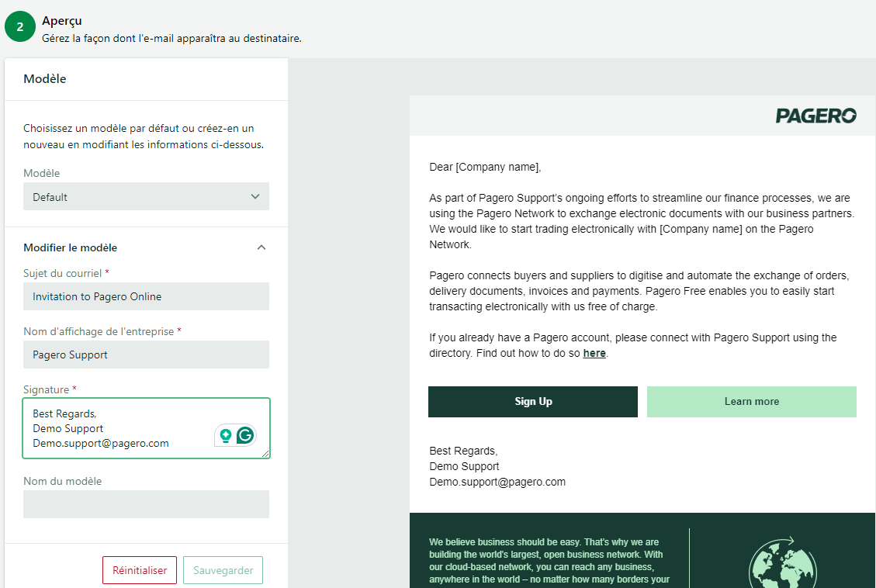The image size is (876, 588).
Task: Click the Modèle dropdown chevron arrow
Action: click(255, 196)
